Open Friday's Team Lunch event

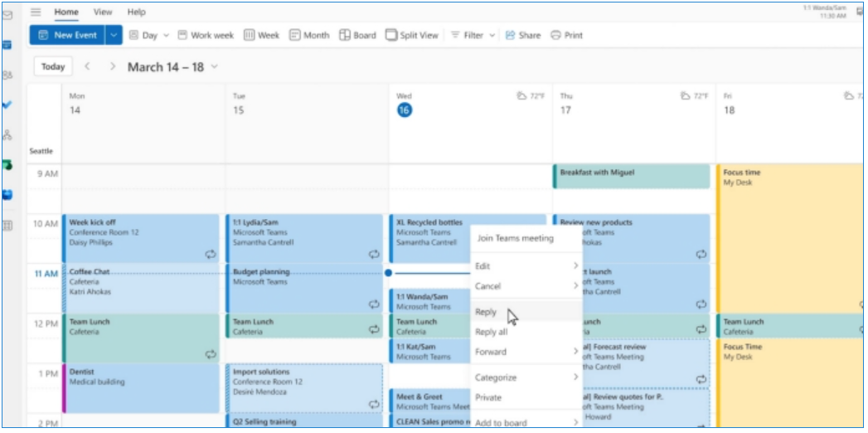789,326
